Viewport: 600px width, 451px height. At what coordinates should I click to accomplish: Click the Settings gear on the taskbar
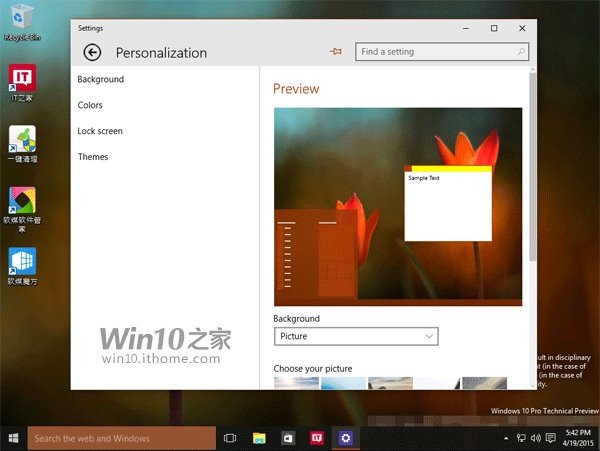click(x=345, y=438)
